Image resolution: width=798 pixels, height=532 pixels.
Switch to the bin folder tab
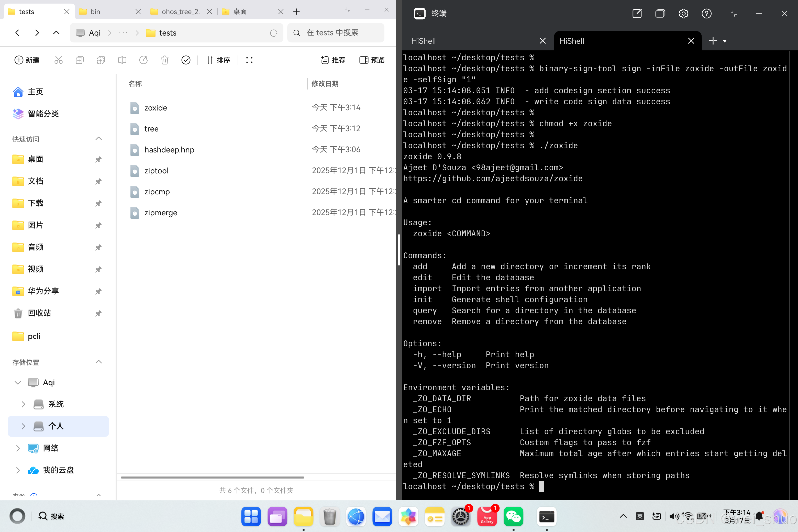tap(110, 12)
